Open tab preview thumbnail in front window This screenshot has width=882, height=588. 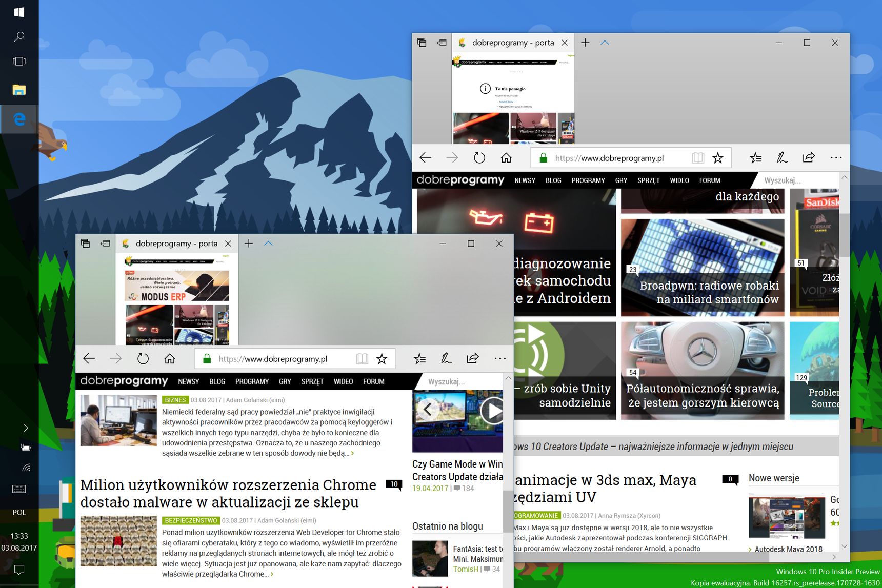click(x=177, y=299)
